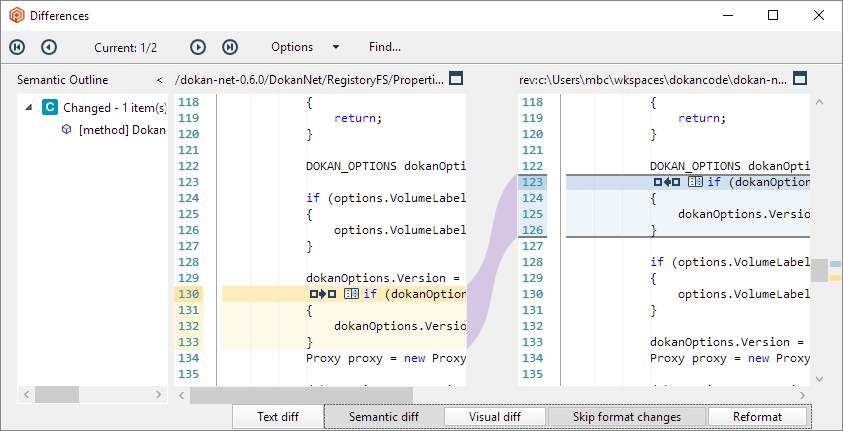Viewport: 843px width, 431px height.
Task: Click 'Proxy proxy = new Proxy' in left pane
Action: tap(386, 358)
